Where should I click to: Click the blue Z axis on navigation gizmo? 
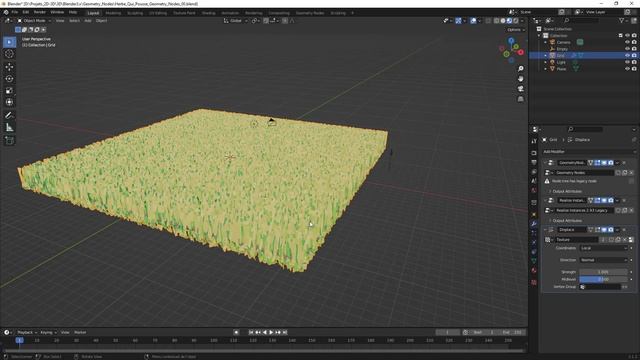click(x=511, y=40)
